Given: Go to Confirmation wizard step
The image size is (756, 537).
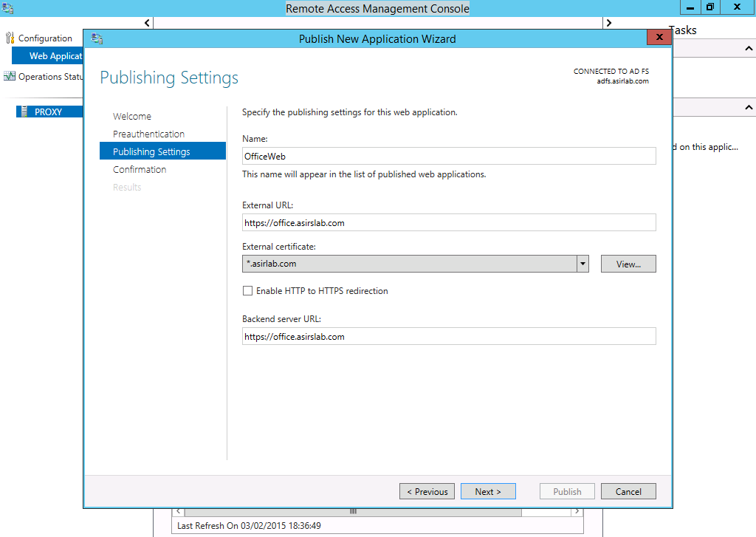Looking at the screenshot, I should coord(140,169).
